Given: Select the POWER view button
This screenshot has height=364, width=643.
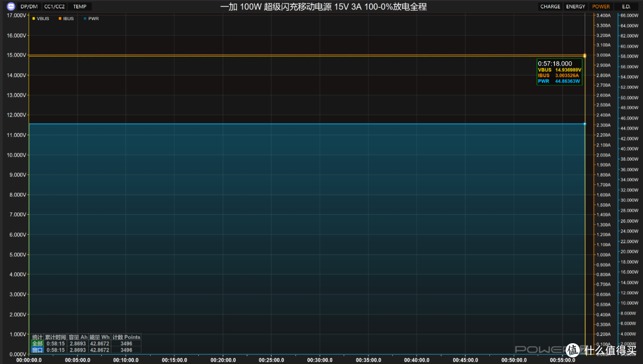Looking at the screenshot, I should point(601,7).
